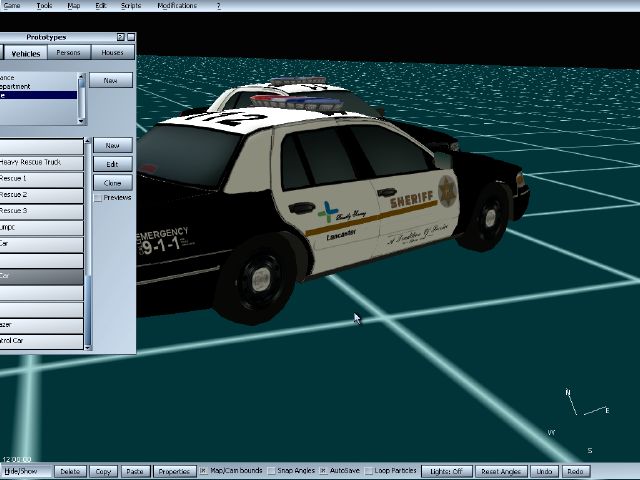Switch to the Houses tab
Viewport: 640px width, 480px height.
coord(112,52)
